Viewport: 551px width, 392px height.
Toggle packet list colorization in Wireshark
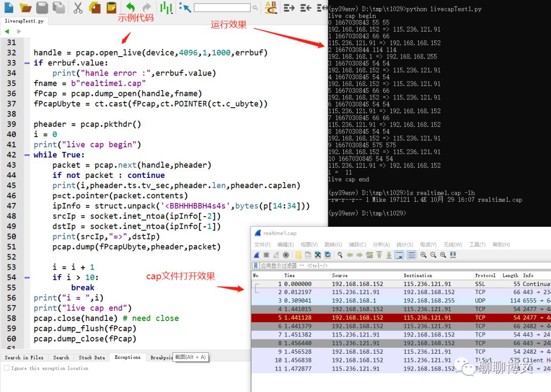click(411, 255)
